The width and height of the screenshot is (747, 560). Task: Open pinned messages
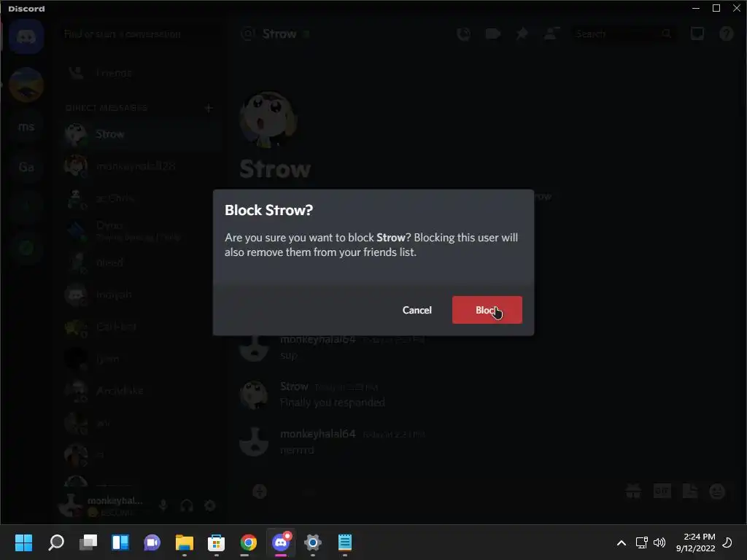[522, 34]
